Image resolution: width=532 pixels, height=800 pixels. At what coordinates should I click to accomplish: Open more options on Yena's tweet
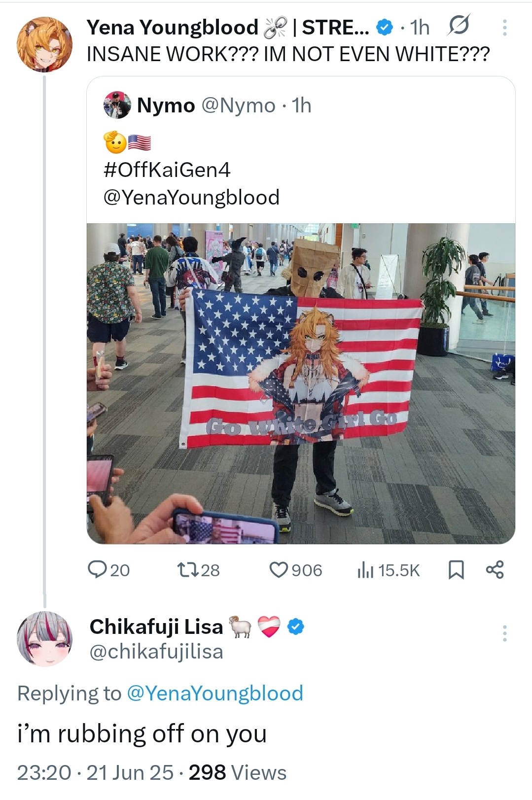point(504,28)
